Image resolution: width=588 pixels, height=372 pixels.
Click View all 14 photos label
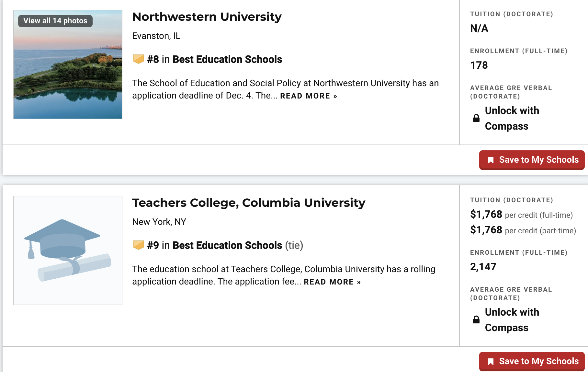coord(55,21)
